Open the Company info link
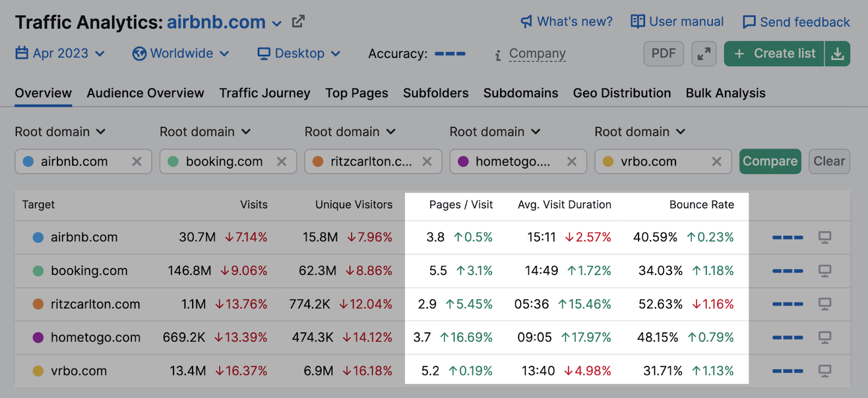 coord(538,54)
